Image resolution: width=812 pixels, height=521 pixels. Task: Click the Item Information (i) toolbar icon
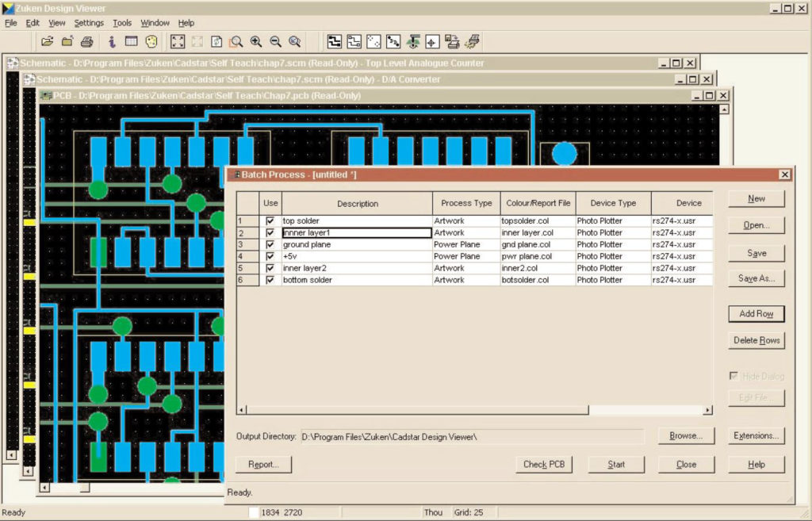[x=113, y=41]
